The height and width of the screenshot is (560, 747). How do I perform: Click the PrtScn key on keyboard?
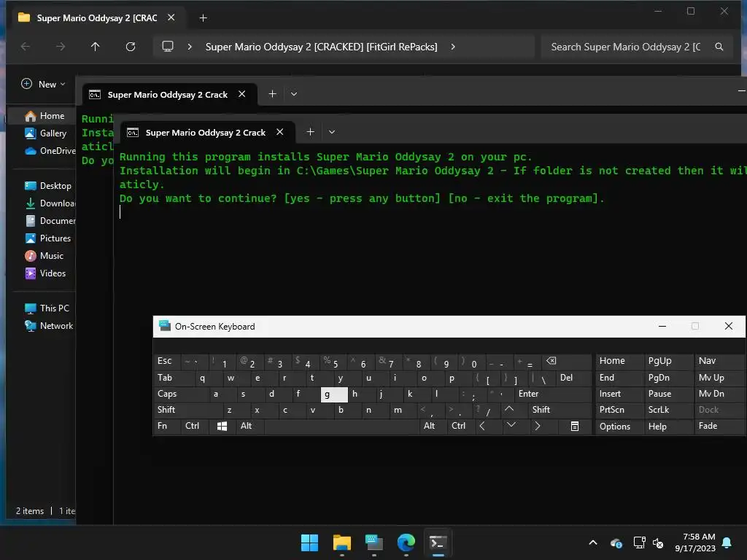619,410
